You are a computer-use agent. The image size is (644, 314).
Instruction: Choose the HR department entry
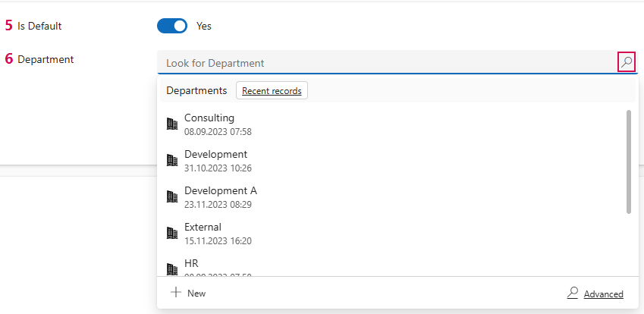(192, 264)
